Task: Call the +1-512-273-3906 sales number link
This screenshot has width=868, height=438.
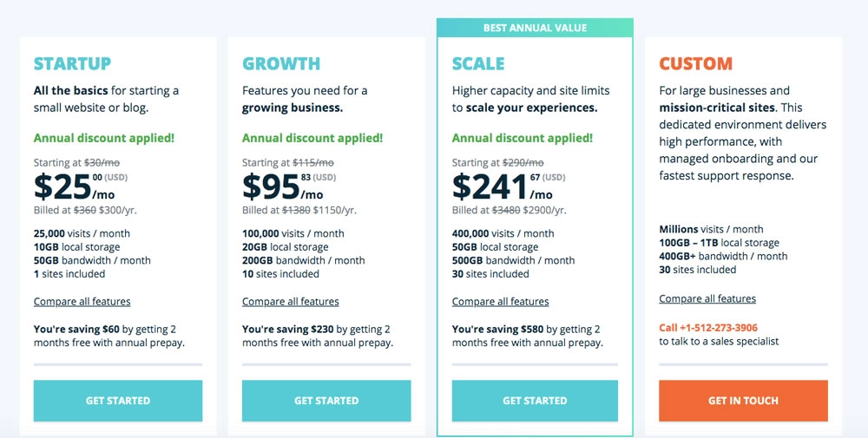Action: (x=708, y=328)
